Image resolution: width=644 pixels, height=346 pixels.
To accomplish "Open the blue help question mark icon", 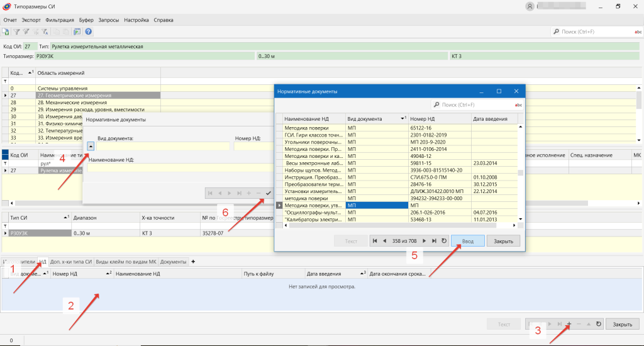I will [88, 31].
